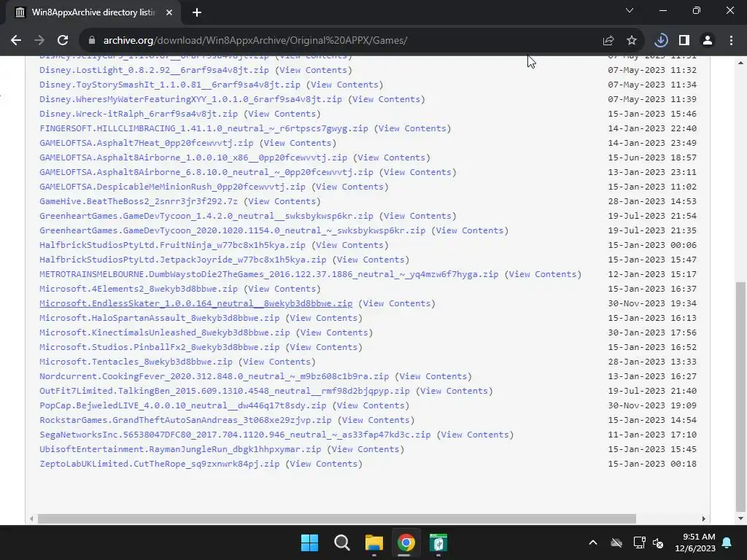Download Disney.LostLight zip file

154,70
